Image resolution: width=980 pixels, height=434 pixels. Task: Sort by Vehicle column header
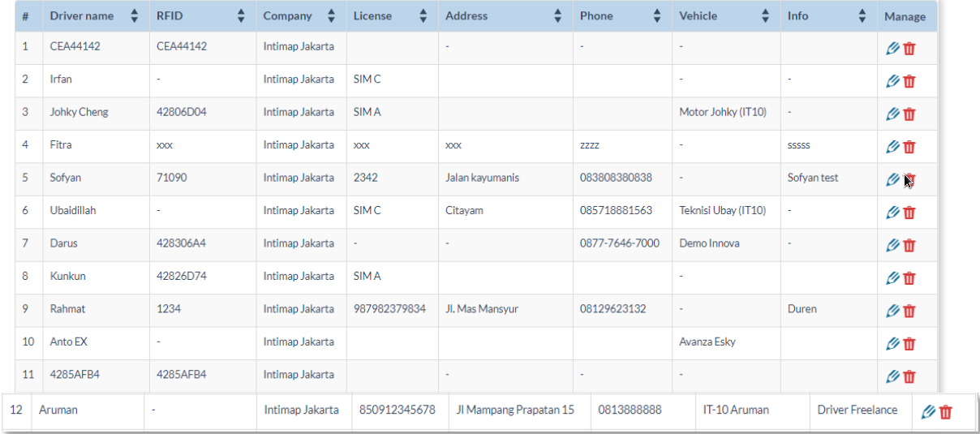[x=765, y=16]
